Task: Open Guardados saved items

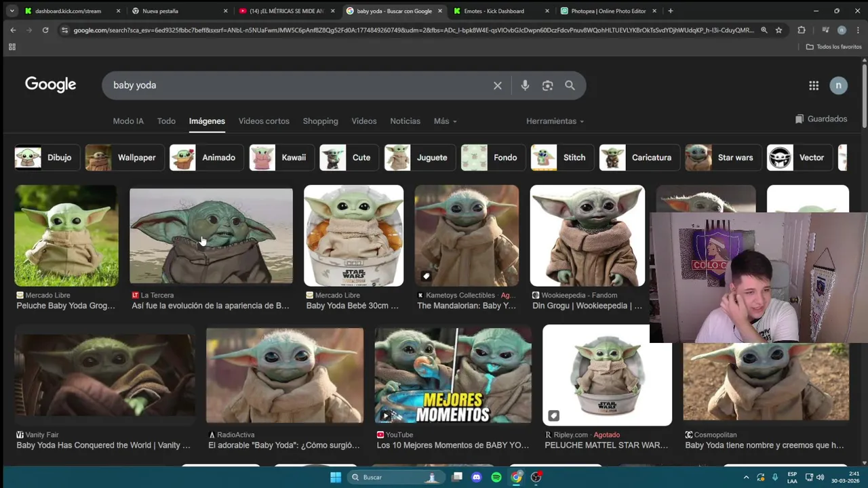Action: 821,119
